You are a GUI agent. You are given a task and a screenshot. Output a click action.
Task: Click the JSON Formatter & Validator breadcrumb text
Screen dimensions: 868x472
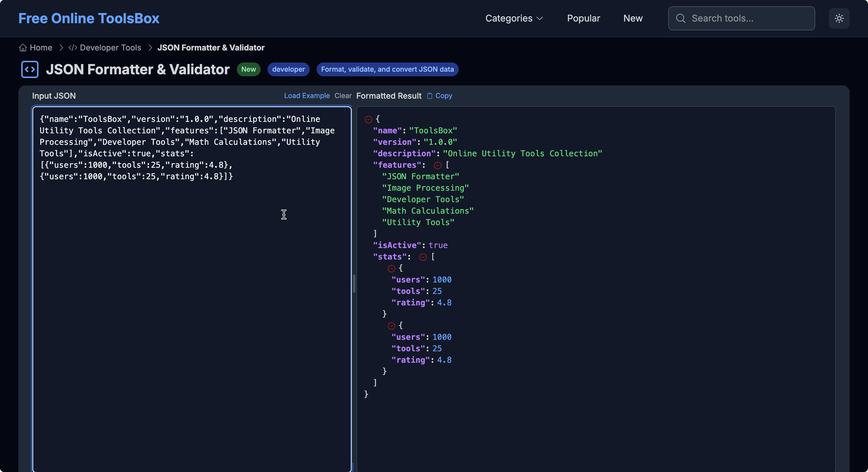[x=211, y=48]
